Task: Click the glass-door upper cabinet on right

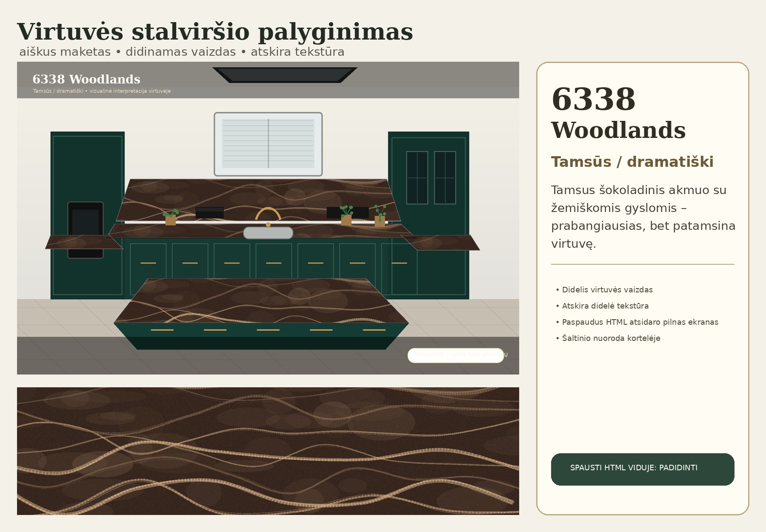Action: 431,178
